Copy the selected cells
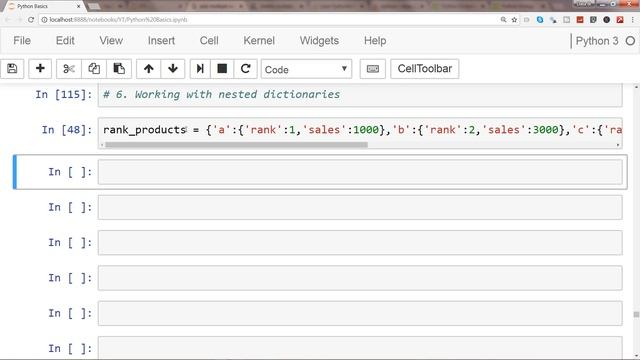 tap(94, 69)
